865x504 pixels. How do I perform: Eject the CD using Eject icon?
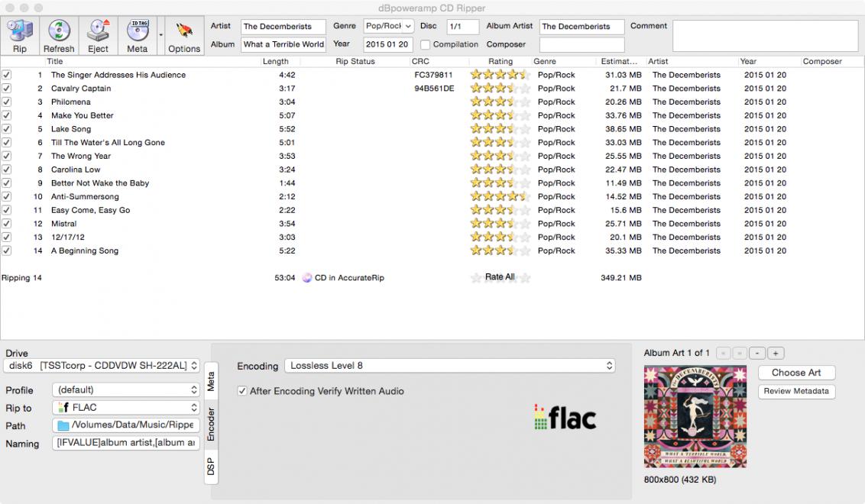click(98, 36)
